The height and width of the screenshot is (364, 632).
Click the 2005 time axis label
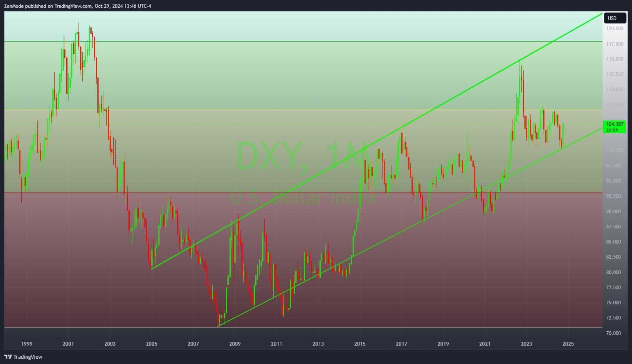coord(152,344)
